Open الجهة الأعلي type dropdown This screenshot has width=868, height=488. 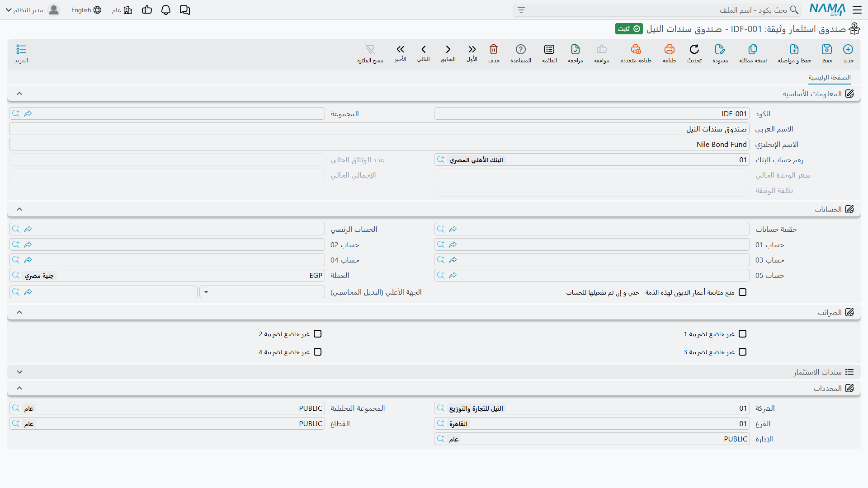point(262,292)
